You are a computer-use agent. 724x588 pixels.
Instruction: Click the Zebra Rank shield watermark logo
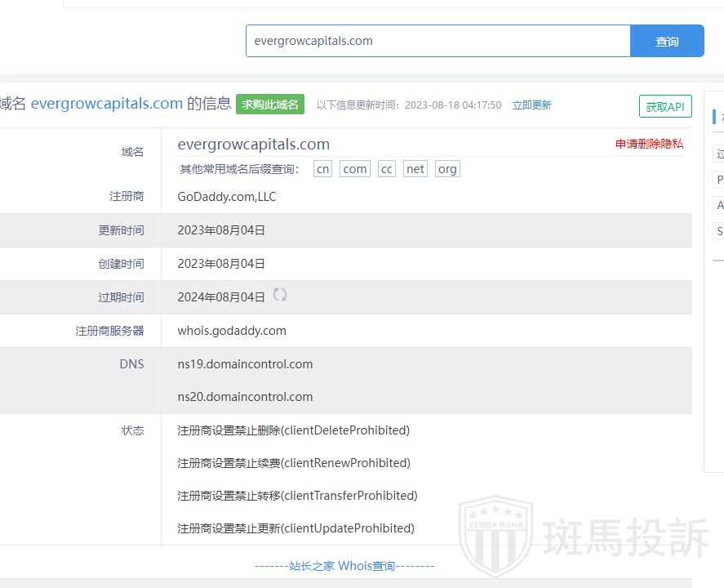click(x=495, y=537)
